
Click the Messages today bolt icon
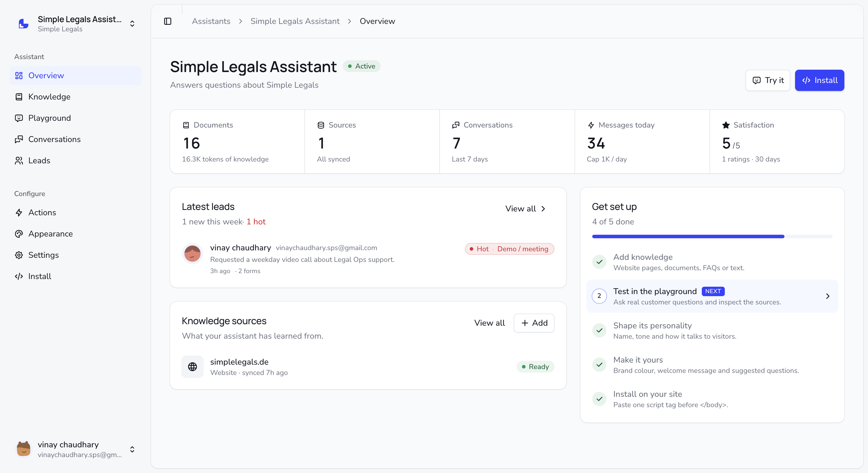[591, 125]
